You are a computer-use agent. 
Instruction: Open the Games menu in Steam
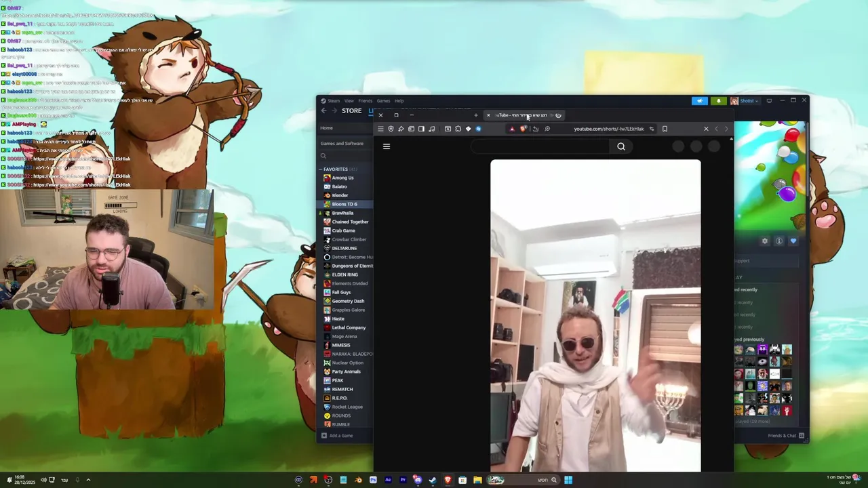(383, 101)
